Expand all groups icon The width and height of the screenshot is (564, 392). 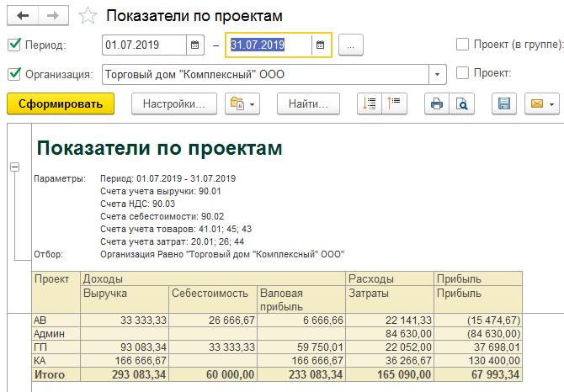coord(370,103)
